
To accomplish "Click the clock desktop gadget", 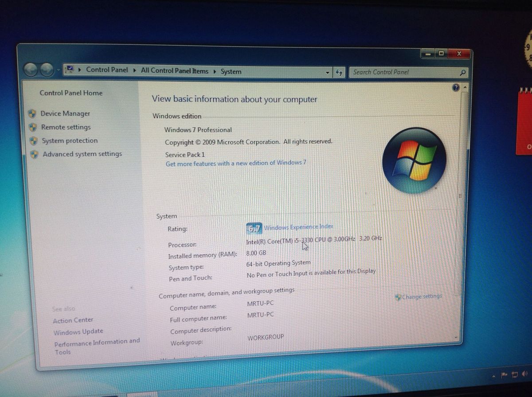I will [x=527, y=49].
